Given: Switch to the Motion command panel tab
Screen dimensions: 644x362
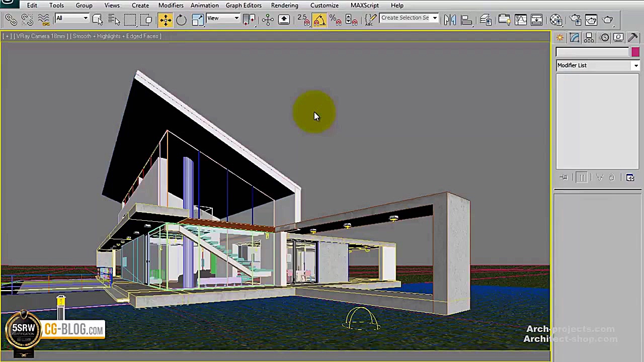Looking at the screenshot, I should coord(604,38).
